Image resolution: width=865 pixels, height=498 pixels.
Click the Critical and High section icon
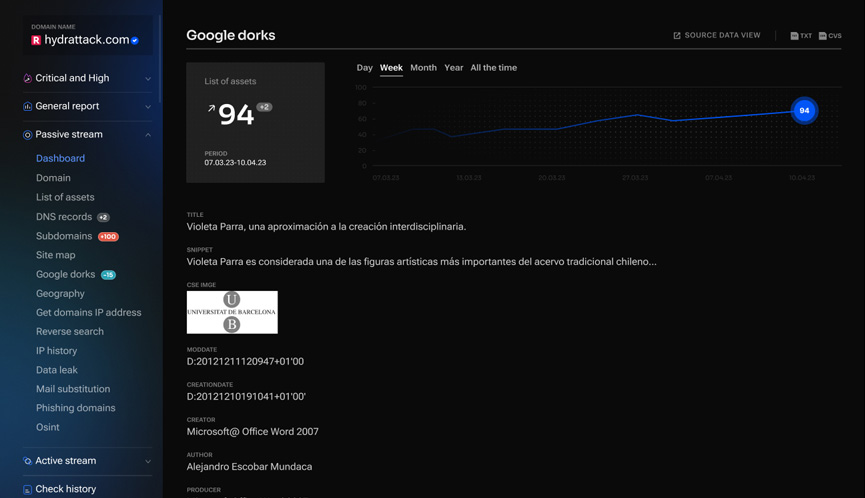point(28,78)
